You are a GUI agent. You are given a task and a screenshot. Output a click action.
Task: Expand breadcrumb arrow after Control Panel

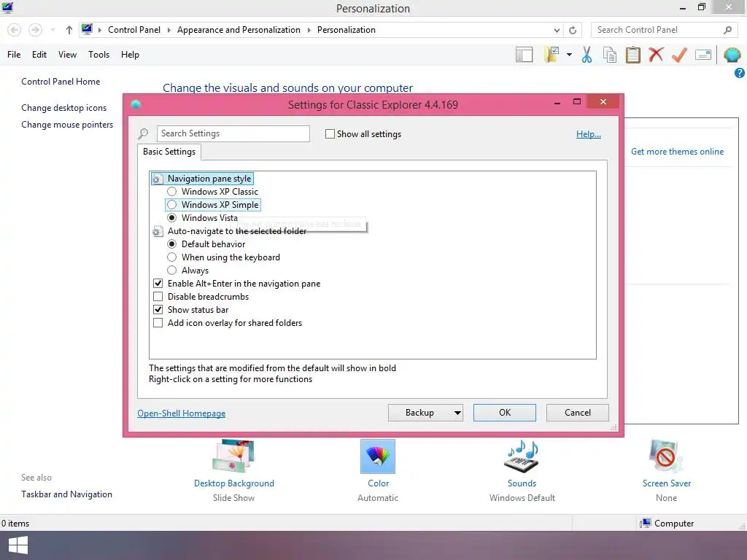pos(169,30)
